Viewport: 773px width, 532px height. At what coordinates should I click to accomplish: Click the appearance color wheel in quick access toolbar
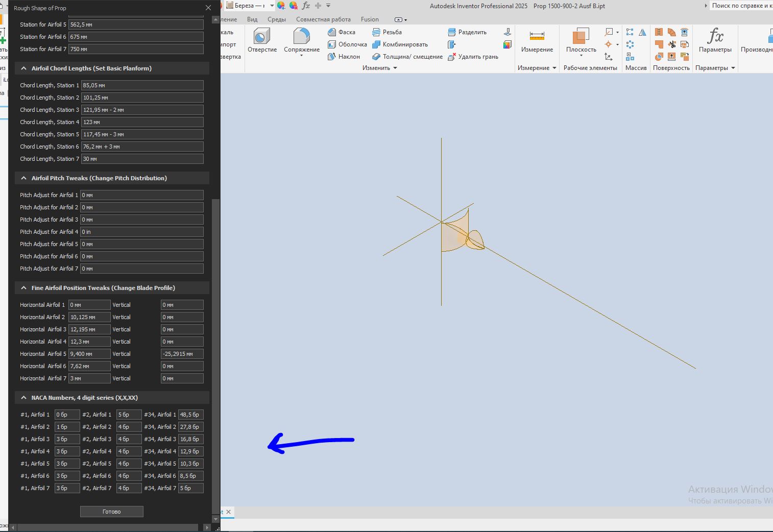tap(281, 6)
